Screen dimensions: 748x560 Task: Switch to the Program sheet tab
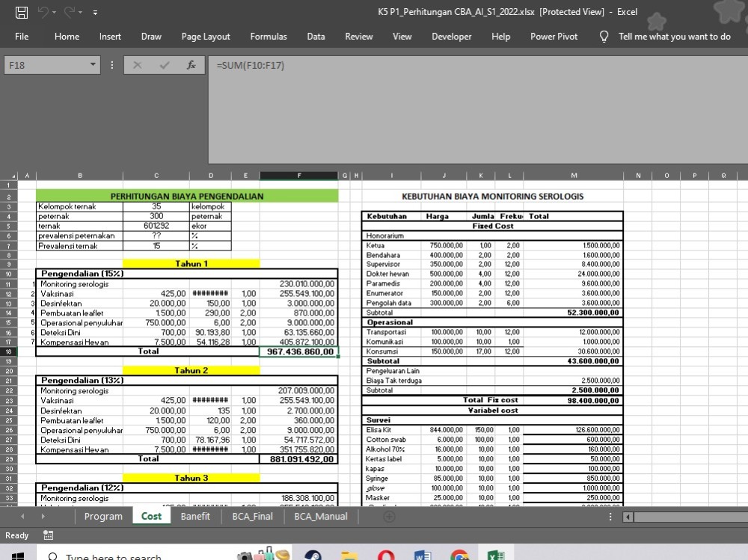tap(103, 516)
